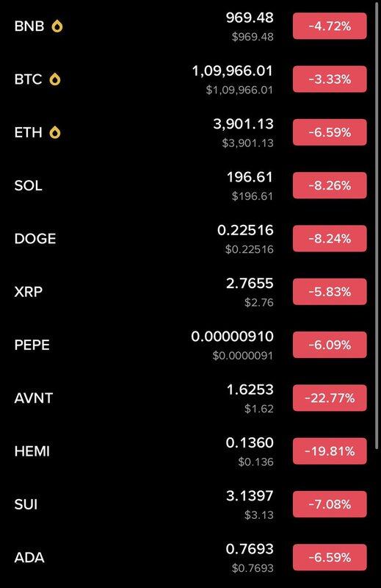Image resolution: width=381 pixels, height=588 pixels.
Task: Open the AVNT ticker name
Action: 34,398
